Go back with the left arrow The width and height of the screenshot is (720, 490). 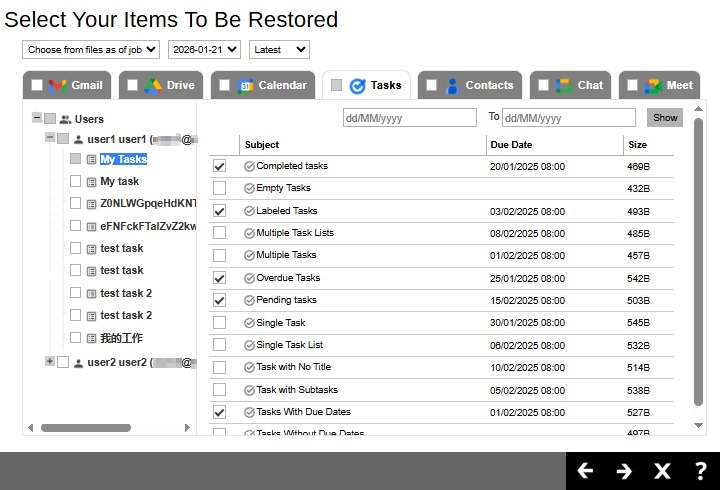pos(586,471)
